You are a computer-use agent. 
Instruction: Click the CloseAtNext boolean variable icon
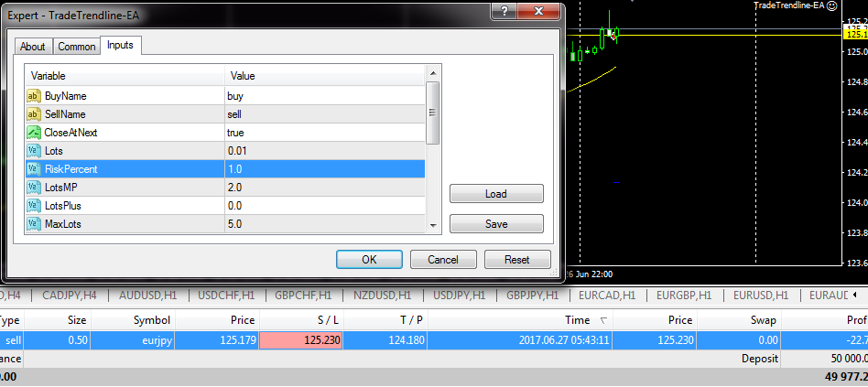pos(34,132)
